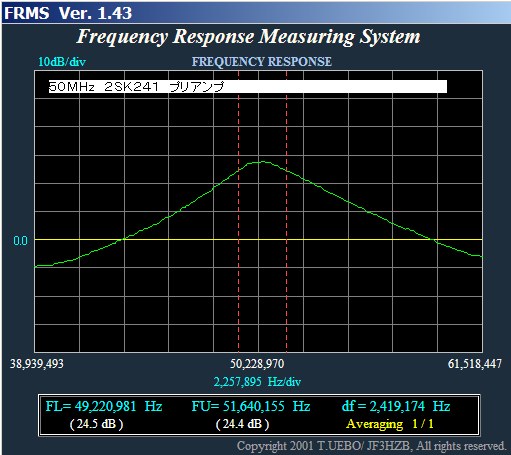Screen dimensions: 511x455
Task: Click the 0.0 axis level label
Action: pyautogui.click(x=21, y=241)
